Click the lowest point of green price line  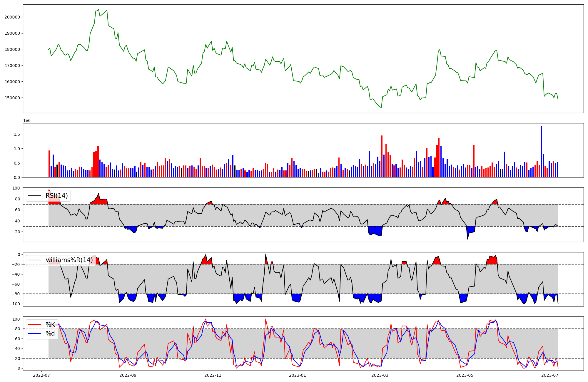click(381, 108)
